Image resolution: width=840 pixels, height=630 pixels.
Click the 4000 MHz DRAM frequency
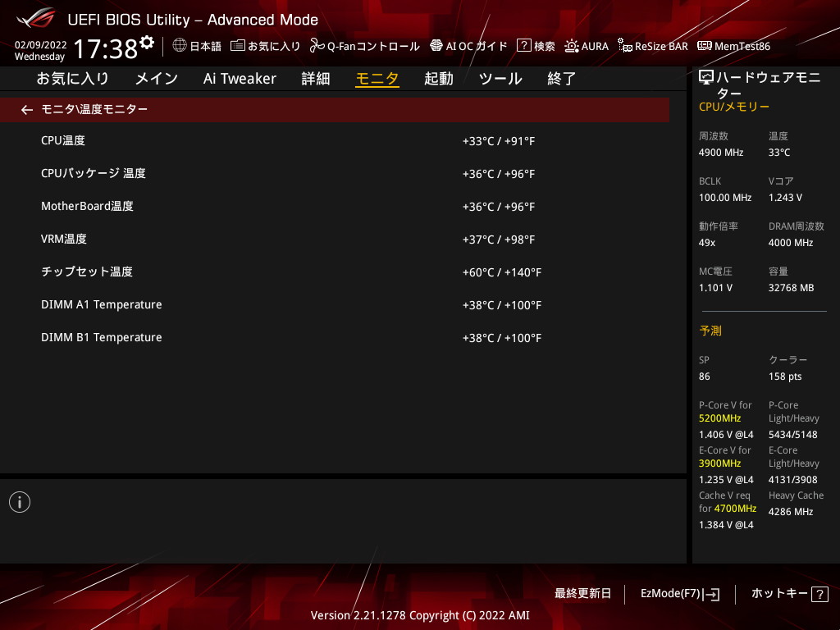[791, 243]
